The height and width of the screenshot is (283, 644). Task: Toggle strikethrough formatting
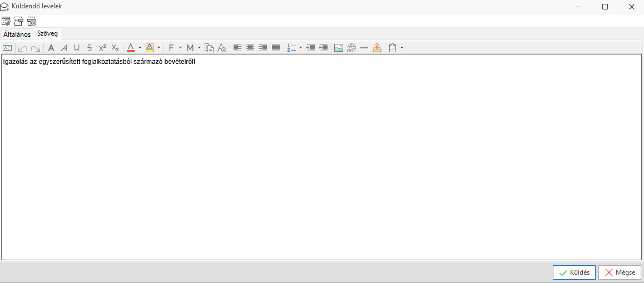pyautogui.click(x=90, y=48)
